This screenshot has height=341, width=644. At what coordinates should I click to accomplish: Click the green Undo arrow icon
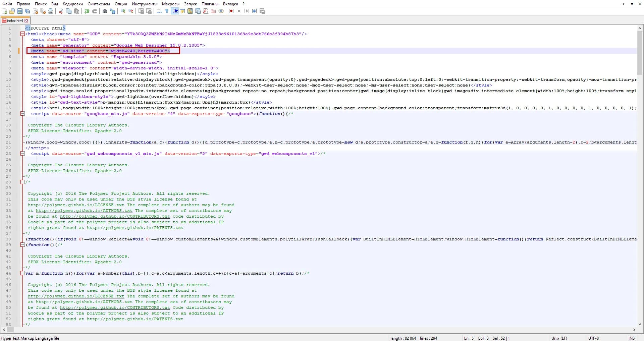click(87, 11)
